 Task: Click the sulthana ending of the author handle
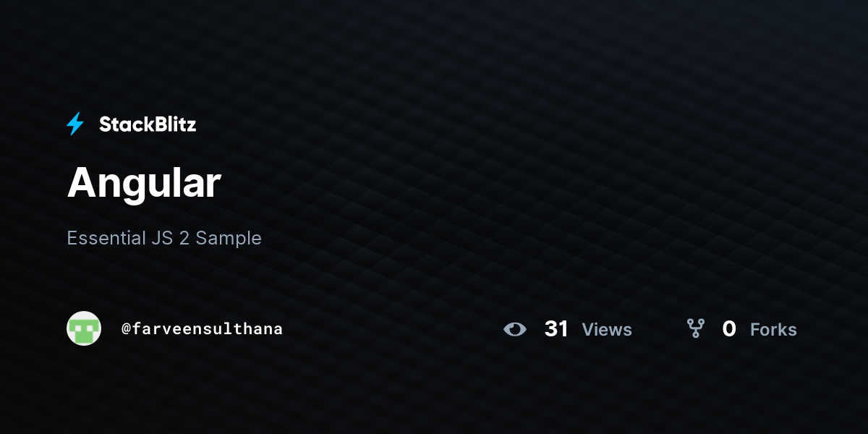click(246, 329)
